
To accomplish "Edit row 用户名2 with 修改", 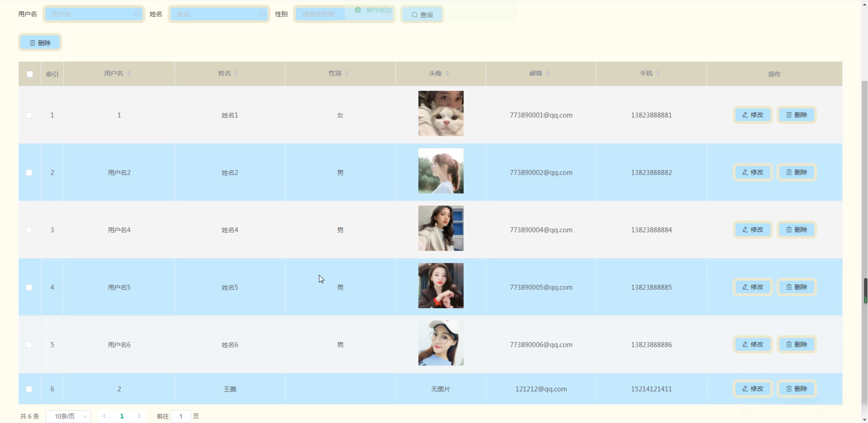I will (x=753, y=172).
